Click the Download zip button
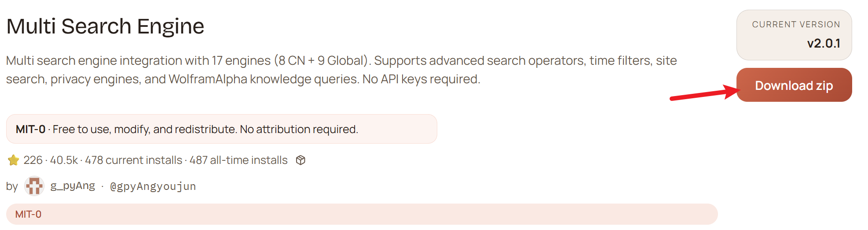868x230 pixels. (x=794, y=85)
